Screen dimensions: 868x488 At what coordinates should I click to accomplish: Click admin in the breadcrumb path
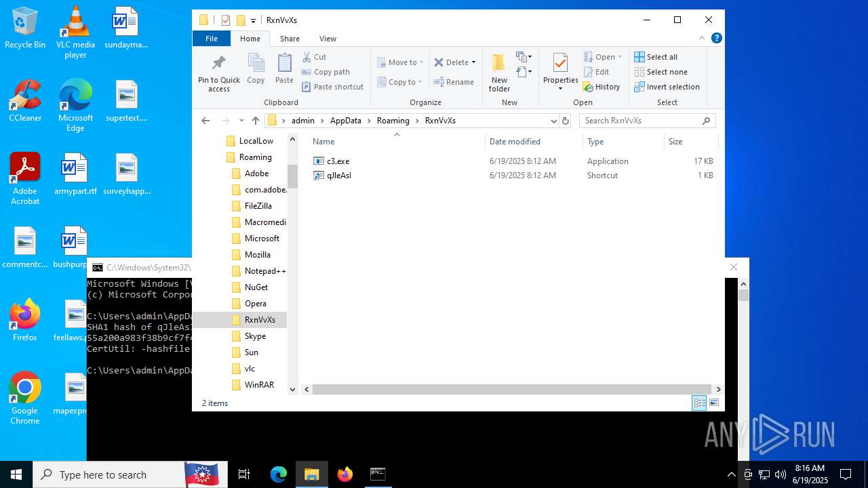point(303,121)
